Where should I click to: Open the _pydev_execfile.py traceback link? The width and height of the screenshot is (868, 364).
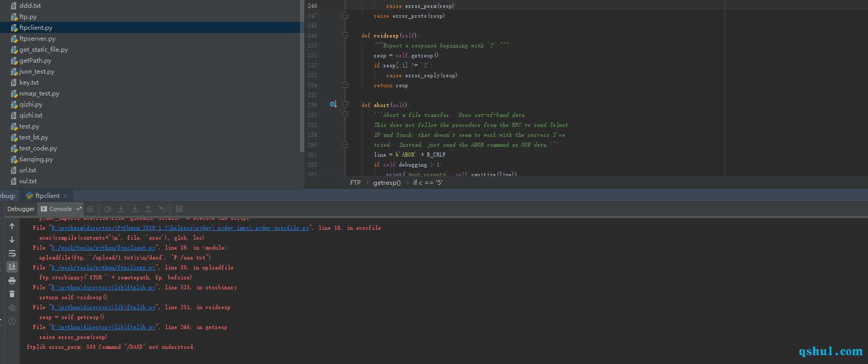(x=180, y=228)
